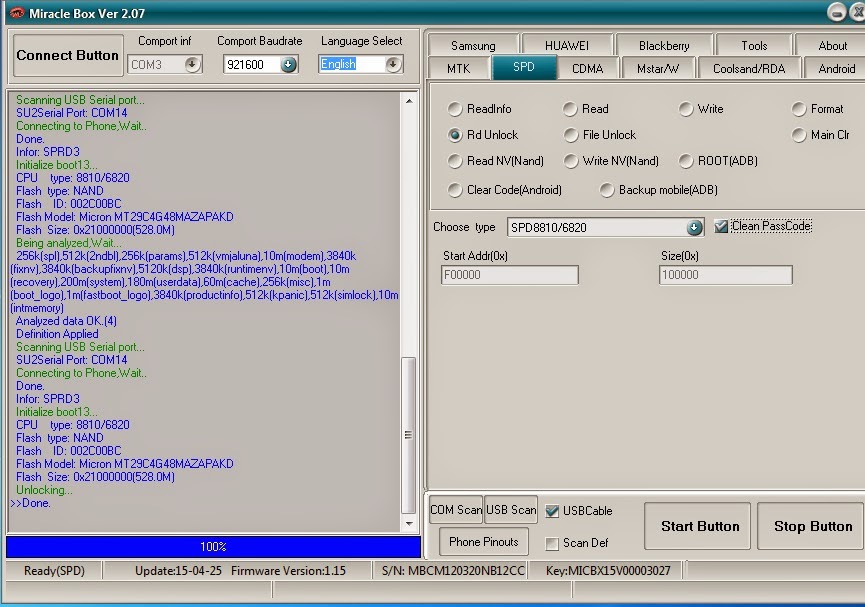Click the Ready(SPD) status bar entry

54,571
